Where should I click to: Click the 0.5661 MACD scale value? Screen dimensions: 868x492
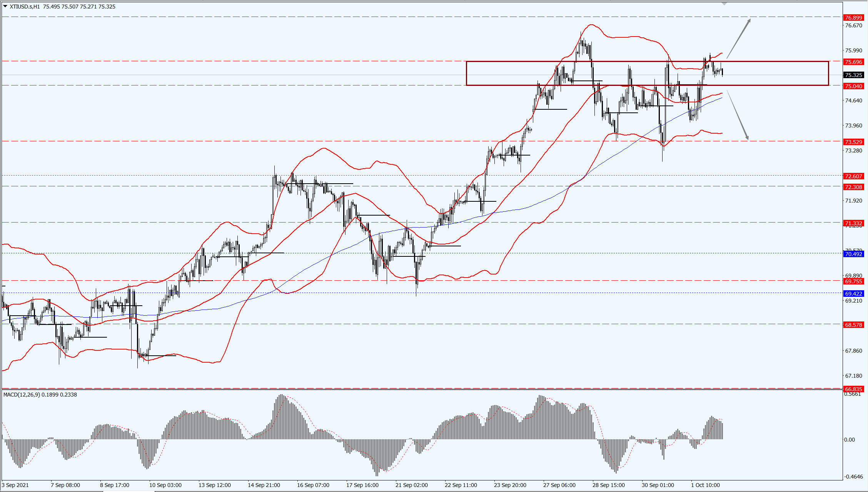click(x=853, y=394)
